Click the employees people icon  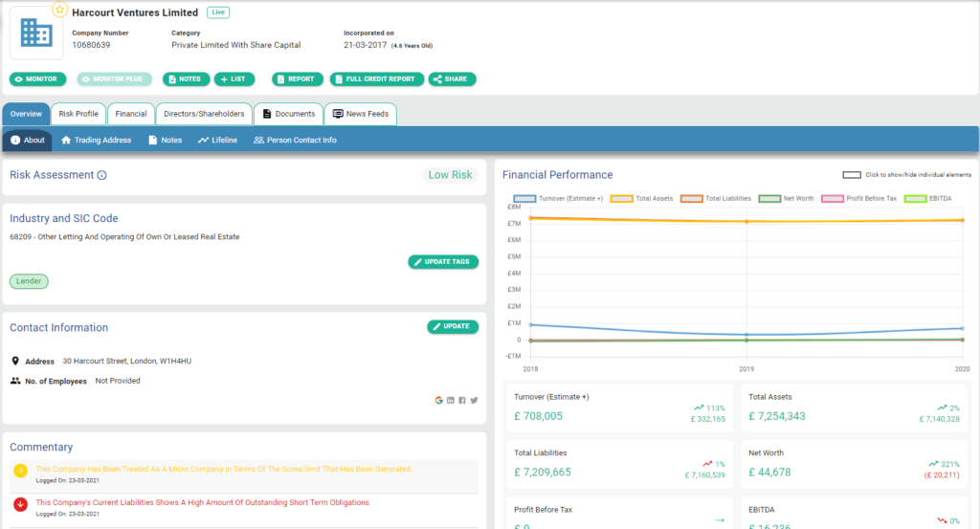(15, 381)
